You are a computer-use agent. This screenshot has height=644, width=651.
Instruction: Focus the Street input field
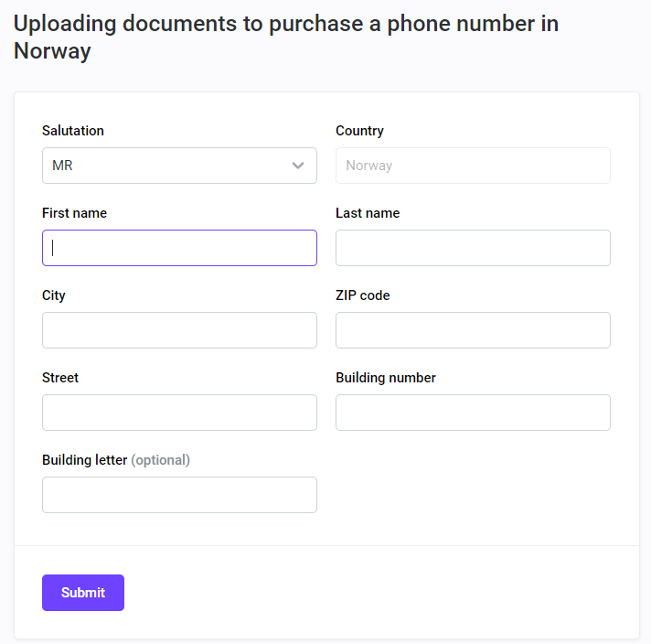179,413
